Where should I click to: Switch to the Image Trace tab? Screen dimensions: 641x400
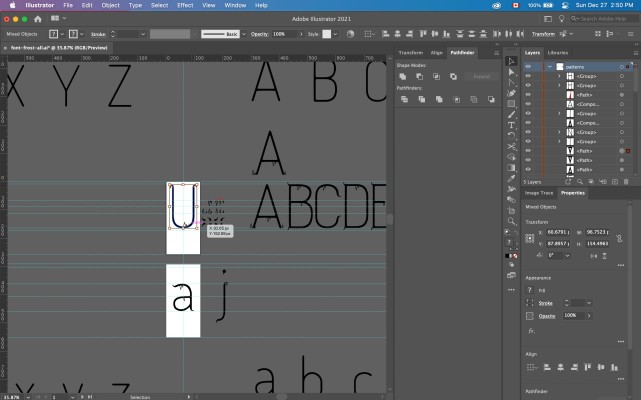pyautogui.click(x=539, y=192)
